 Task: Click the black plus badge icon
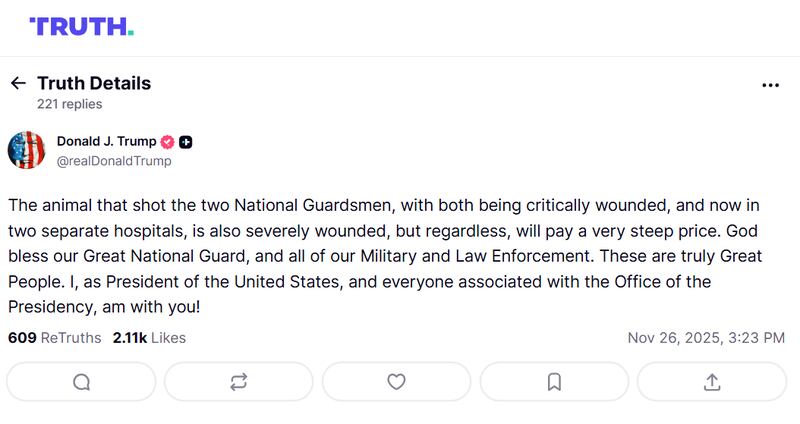[186, 142]
